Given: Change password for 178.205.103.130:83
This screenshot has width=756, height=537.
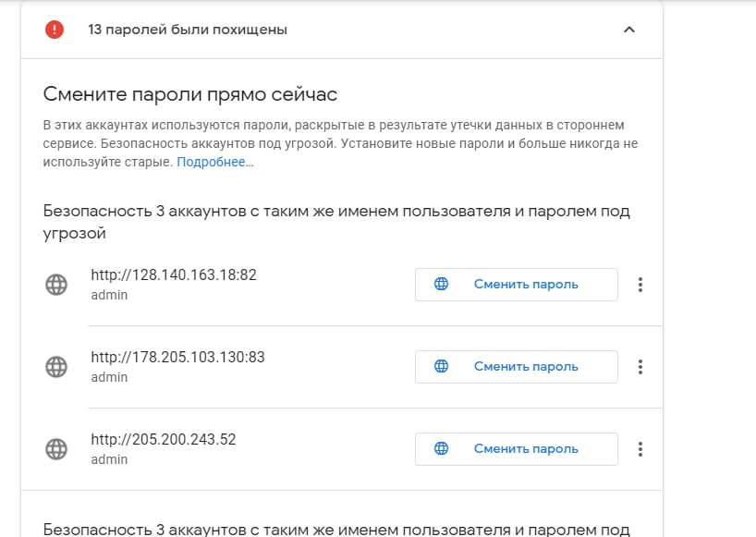Looking at the screenshot, I should click(517, 367).
